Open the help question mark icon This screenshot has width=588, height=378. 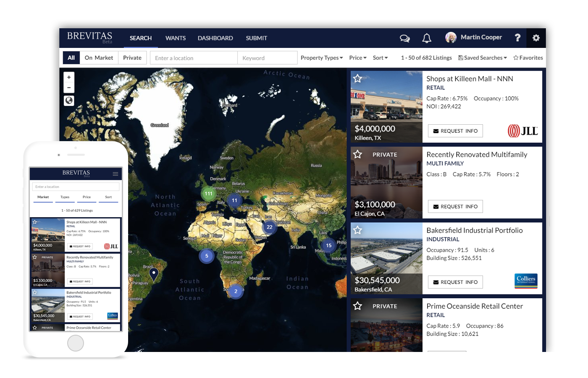pyautogui.click(x=517, y=38)
